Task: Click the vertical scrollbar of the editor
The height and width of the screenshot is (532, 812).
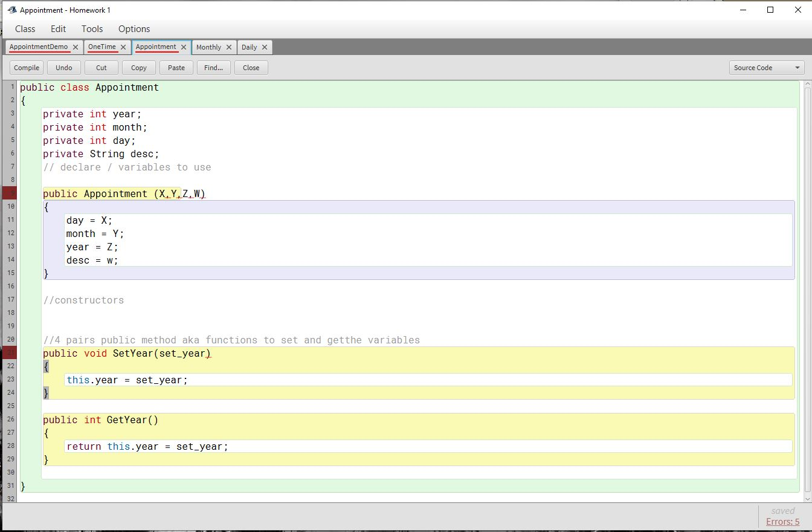Action: click(807, 290)
